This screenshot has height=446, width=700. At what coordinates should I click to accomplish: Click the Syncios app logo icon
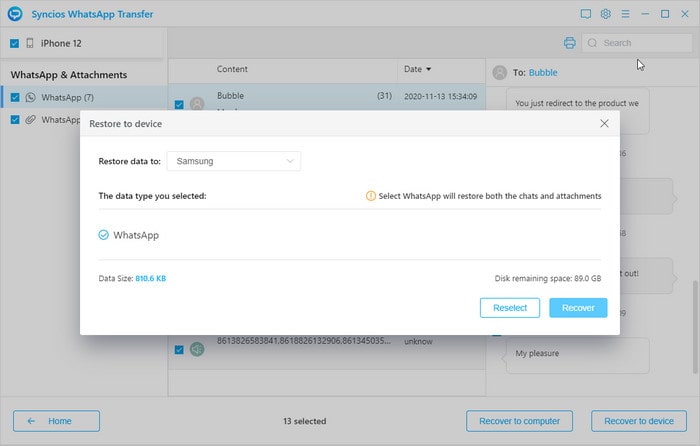click(15, 14)
